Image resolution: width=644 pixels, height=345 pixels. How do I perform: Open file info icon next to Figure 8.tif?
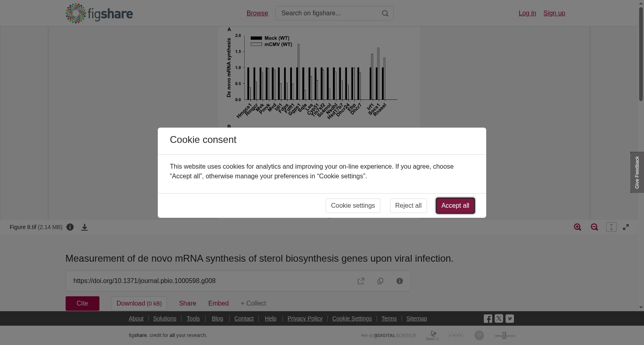click(x=70, y=227)
